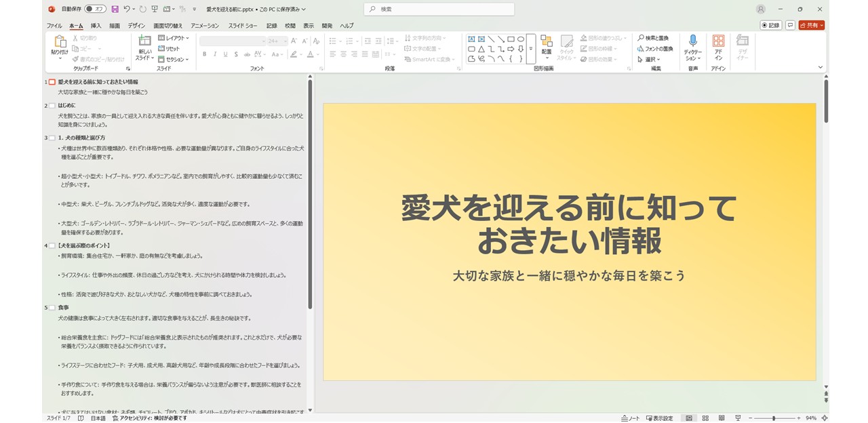Screen dimensions: 868x423
Task: Click slide title text 愛犬を迎える前に知っておきたい情報
Action: pyautogui.click(x=570, y=225)
